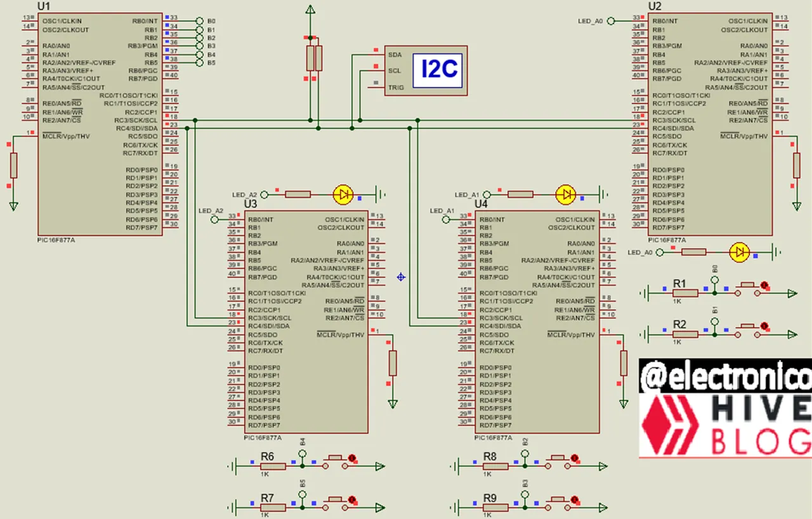Select the yellow LED_A0 diode near U2
This screenshot has height=519, width=812.
(740, 252)
